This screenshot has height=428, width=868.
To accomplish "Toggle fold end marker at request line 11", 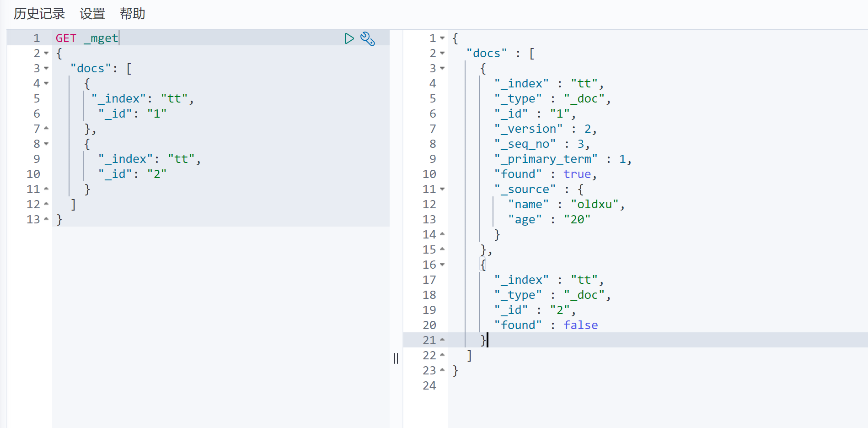I will (x=46, y=189).
